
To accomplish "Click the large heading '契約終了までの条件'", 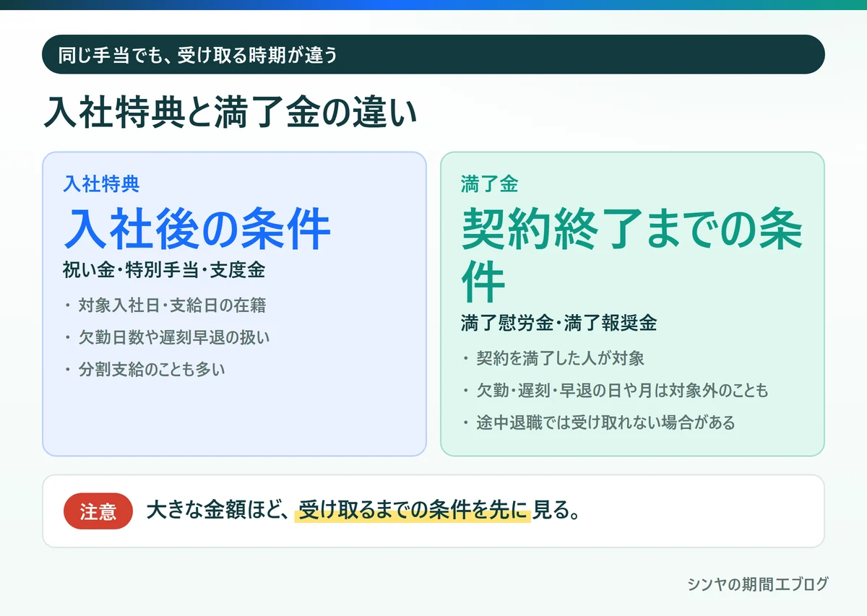I will pos(632,255).
